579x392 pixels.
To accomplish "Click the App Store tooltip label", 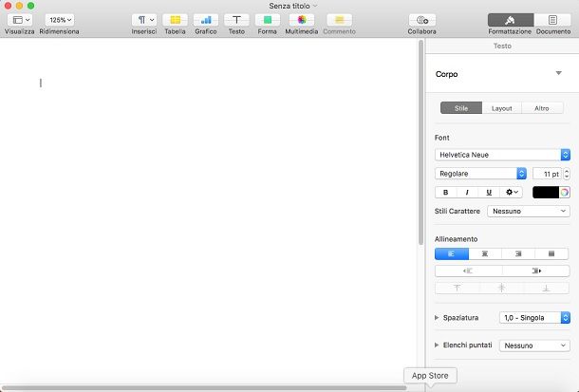I will [x=430, y=376].
